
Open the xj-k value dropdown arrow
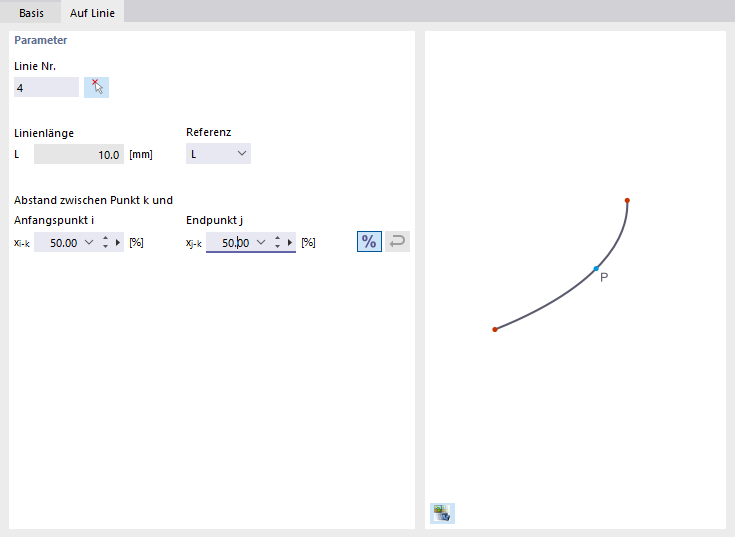[261, 242]
